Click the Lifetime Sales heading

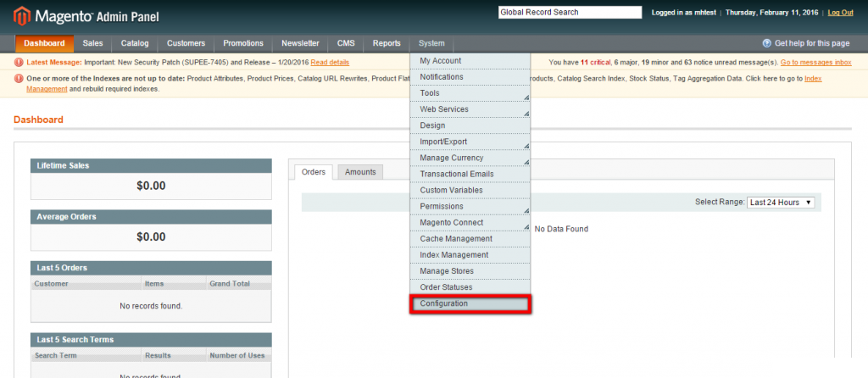pyautogui.click(x=151, y=165)
